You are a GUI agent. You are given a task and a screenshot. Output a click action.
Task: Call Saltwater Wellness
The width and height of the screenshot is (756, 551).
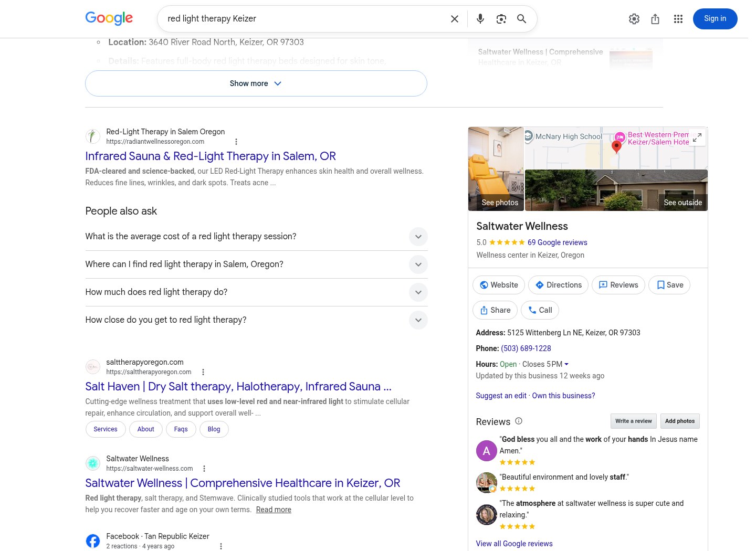(x=540, y=310)
